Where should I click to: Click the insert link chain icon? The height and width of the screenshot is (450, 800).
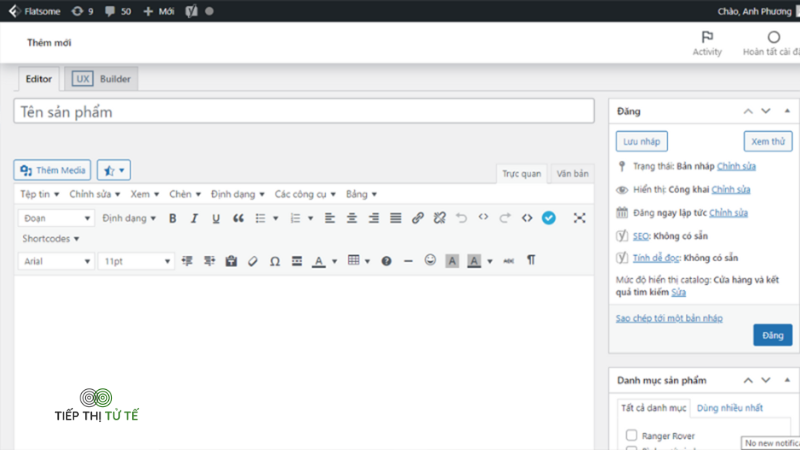[418, 218]
